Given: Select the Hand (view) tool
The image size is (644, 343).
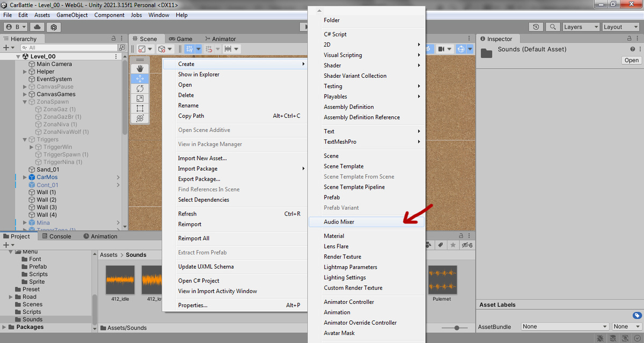Looking at the screenshot, I should (x=140, y=69).
